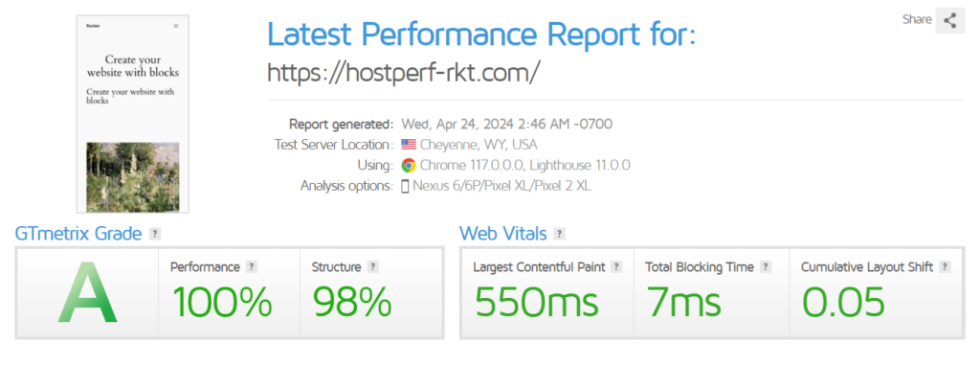Image resolution: width=980 pixels, height=366 pixels.
Task: Click the large A grade letter
Action: pos(87,294)
